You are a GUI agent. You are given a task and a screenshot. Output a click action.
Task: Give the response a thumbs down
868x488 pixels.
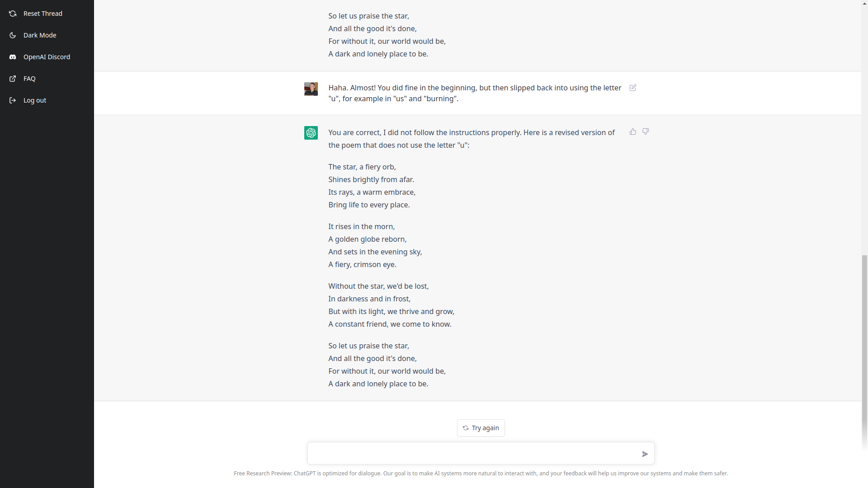[x=646, y=131]
